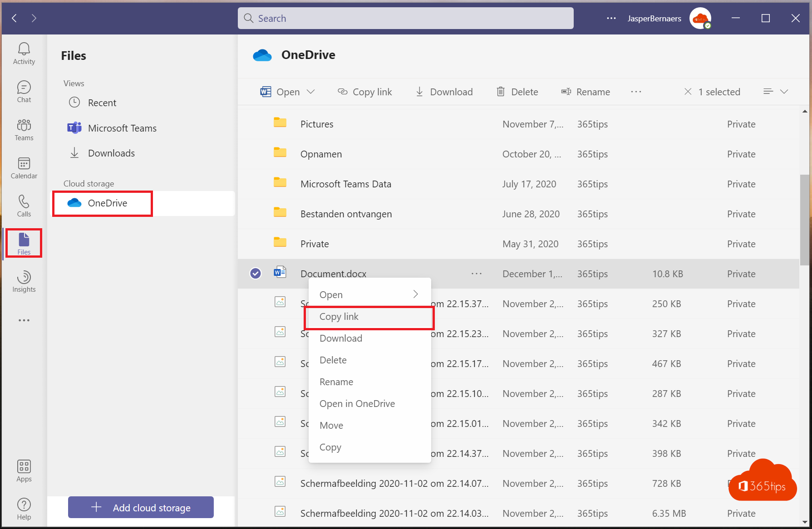Click the Add cloud storage button
Screen dimensions: 812x529
point(141,508)
